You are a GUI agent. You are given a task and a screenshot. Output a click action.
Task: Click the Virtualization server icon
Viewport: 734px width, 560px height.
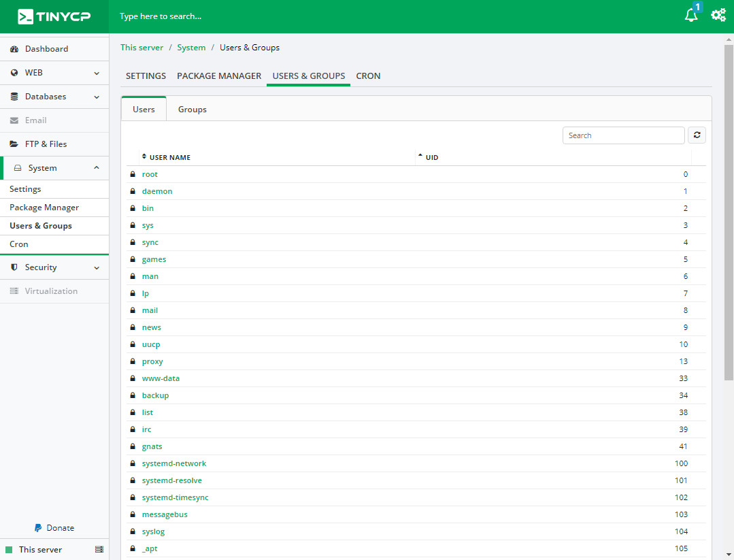coord(14,291)
